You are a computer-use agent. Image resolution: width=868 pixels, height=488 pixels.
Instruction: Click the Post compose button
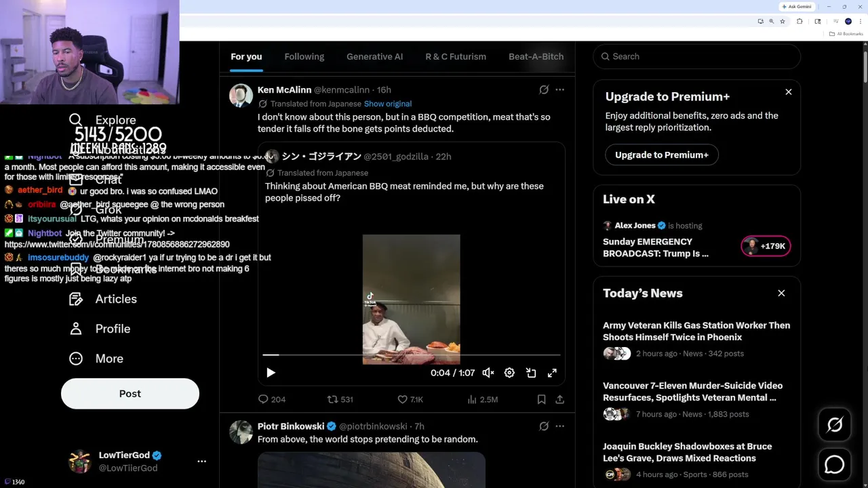pos(130,394)
